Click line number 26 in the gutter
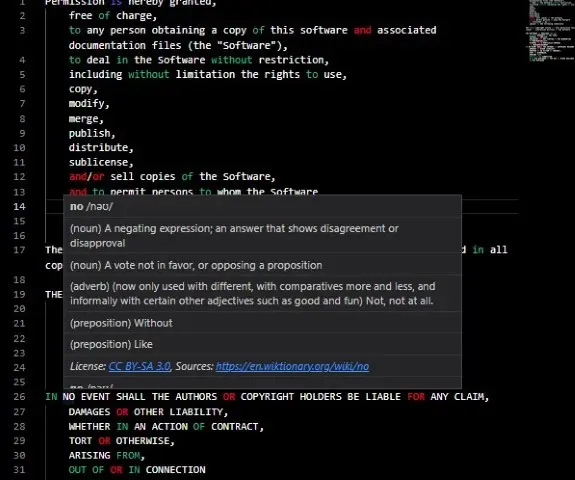The width and height of the screenshot is (575, 480). (x=19, y=397)
